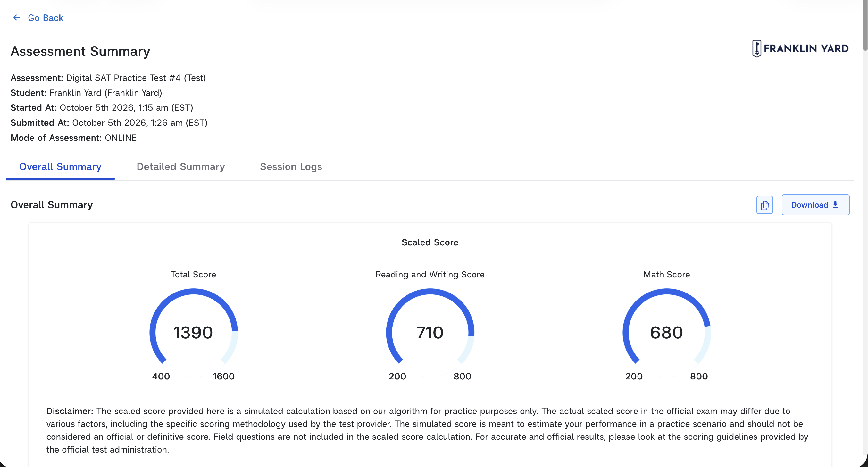Click the back arrow icon
The image size is (868, 467).
pos(17,18)
